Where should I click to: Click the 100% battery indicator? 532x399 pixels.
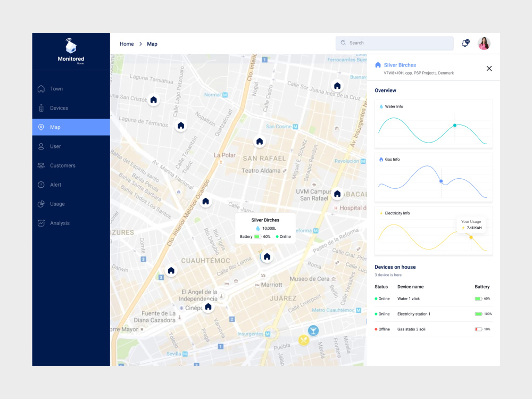click(483, 314)
